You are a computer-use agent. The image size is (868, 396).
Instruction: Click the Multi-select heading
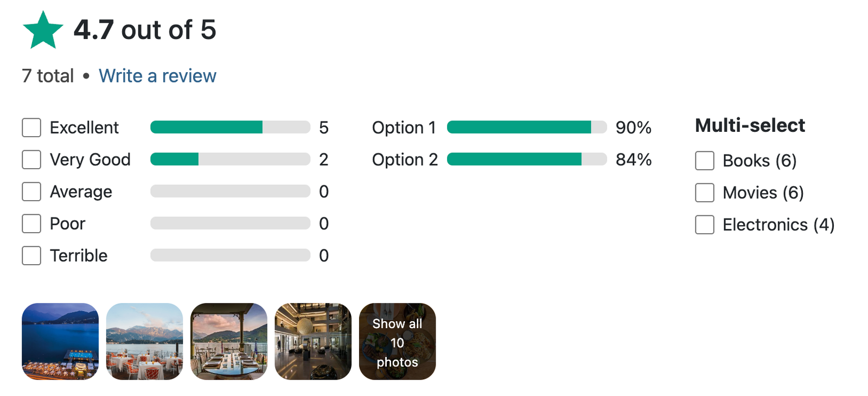(x=750, y=125)
